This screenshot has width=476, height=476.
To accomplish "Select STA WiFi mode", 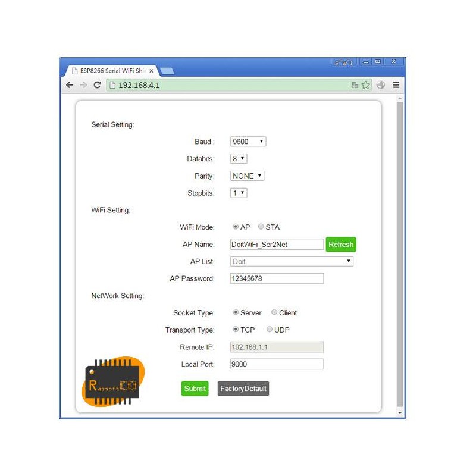I will (261, 227).
